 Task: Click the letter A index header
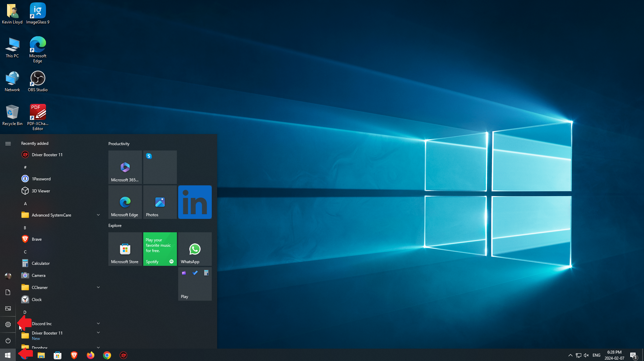25,204
